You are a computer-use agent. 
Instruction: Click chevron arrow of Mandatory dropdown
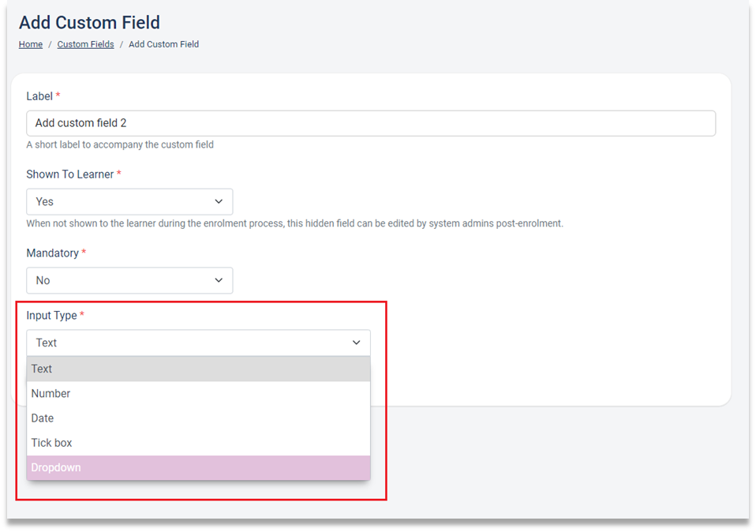coord(219,280)
